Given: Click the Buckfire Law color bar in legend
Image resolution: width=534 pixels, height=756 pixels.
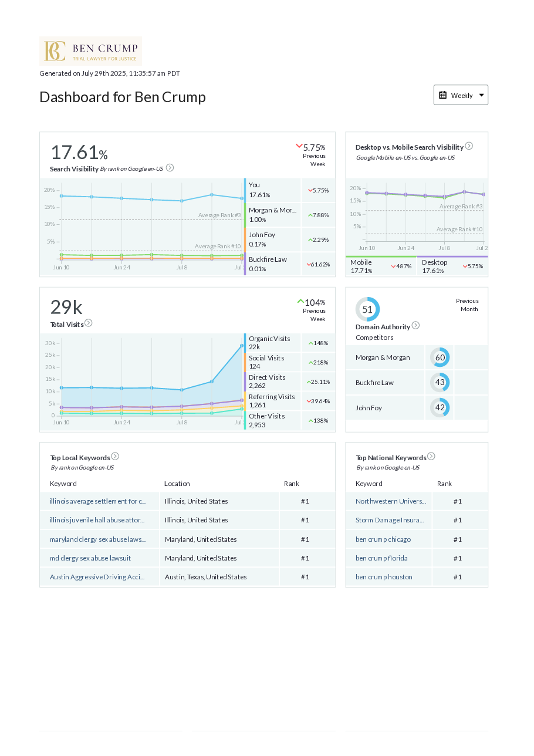Looking at the screenshot, I should click(245, 264).
